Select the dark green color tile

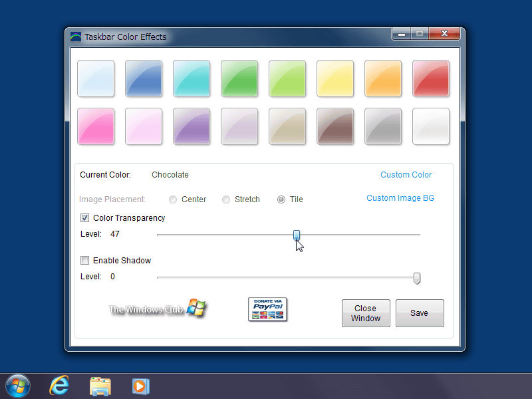click(239, 78)
